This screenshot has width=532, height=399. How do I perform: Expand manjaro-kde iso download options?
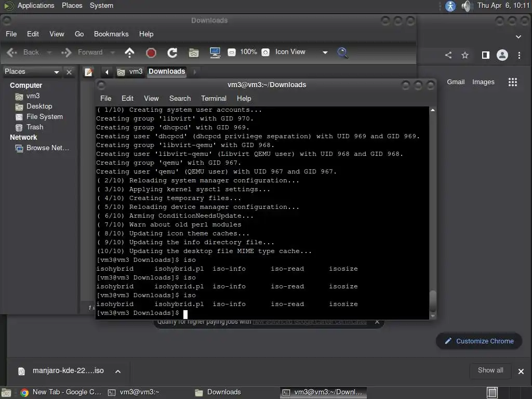pos(118,371)
